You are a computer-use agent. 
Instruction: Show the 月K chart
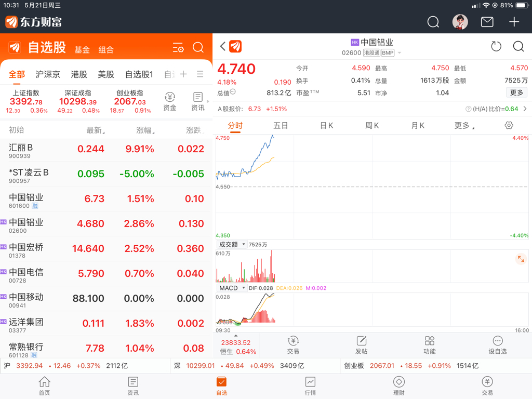[418, 126]
